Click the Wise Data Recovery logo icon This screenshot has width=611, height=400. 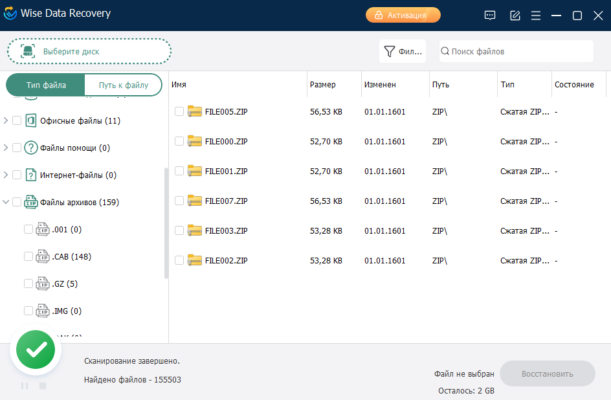(10, 13)
